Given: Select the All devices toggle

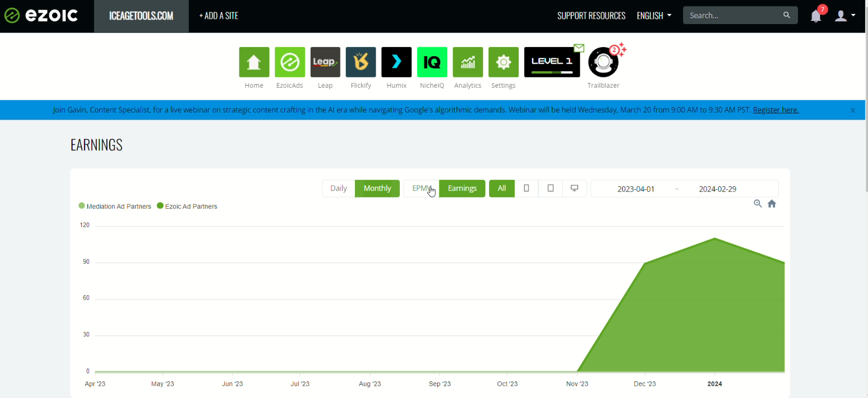Looking at the screenshot, I should click(x=502, y=188).
